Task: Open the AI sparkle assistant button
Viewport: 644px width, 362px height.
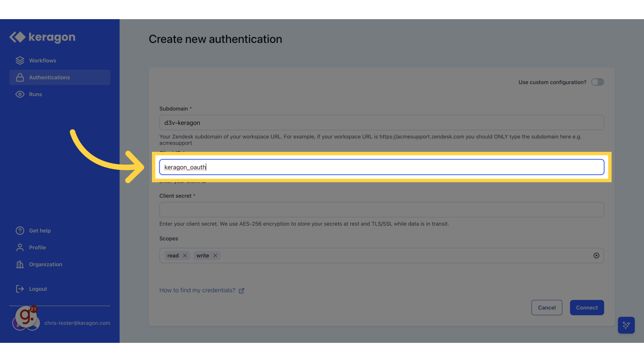Action: point(626,325)
